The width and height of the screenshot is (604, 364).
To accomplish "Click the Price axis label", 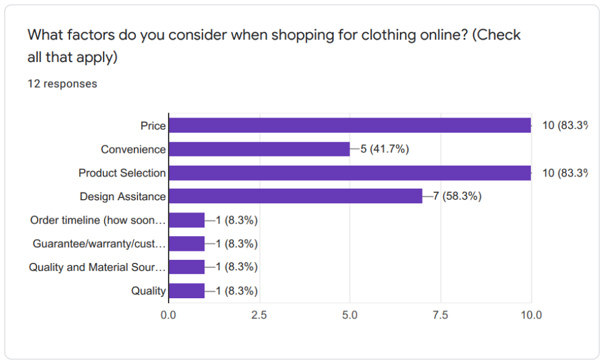I will [x=153, y=126].
